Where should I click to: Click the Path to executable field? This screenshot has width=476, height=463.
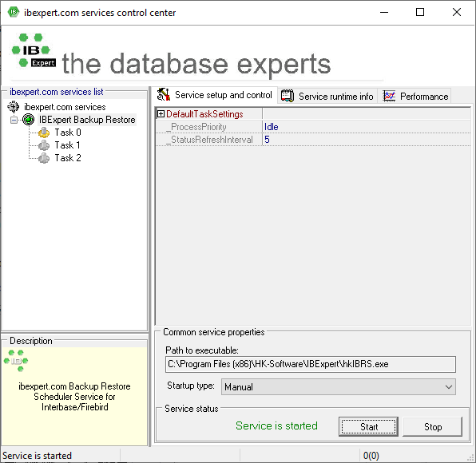[x=311, y=364]
